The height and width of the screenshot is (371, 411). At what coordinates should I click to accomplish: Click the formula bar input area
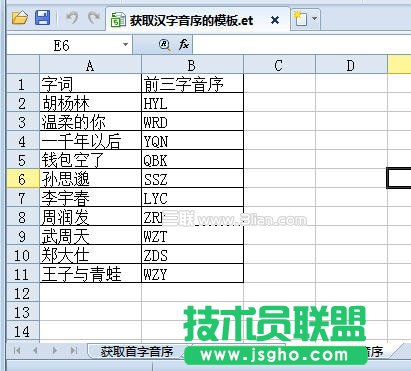pyautogui.click(x=302, y=44)
